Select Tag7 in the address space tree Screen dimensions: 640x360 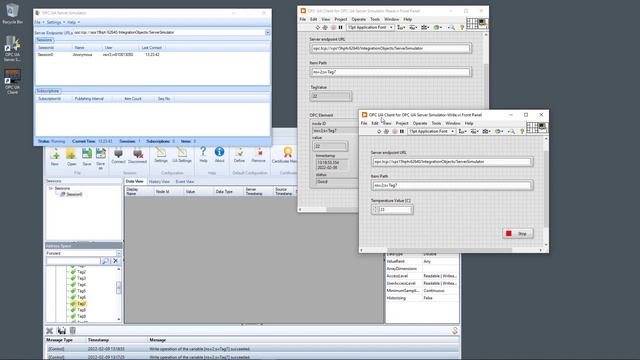coord(81,304)
